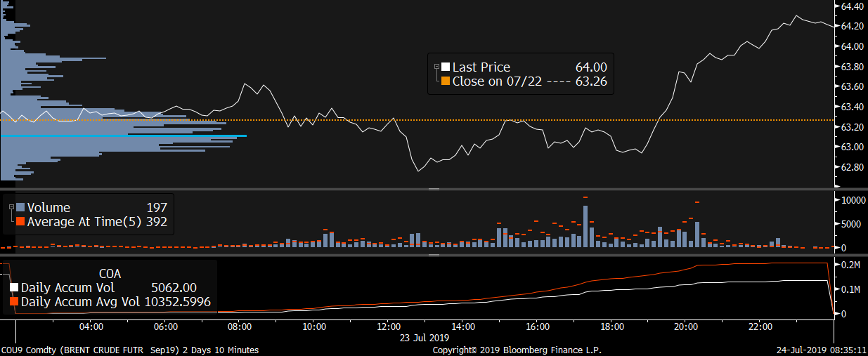The image size is (868, 356).
Task: Click the white Daily Accum Vol swatch
Action: tap(15, 288)
